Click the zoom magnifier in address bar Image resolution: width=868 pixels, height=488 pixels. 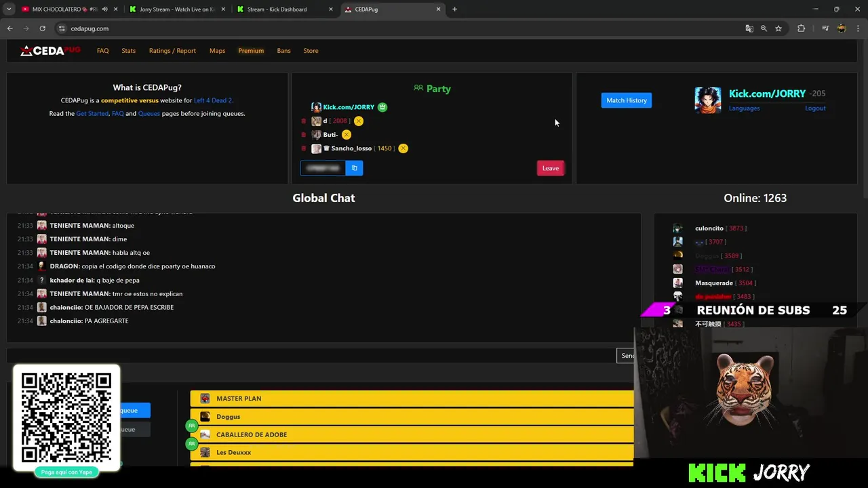[764, 28]
